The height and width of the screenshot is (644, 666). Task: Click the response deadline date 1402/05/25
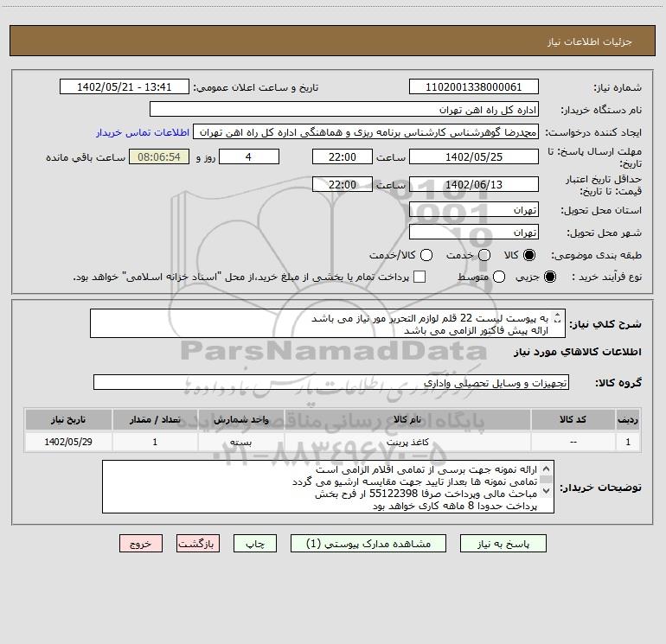click(474, 157)
